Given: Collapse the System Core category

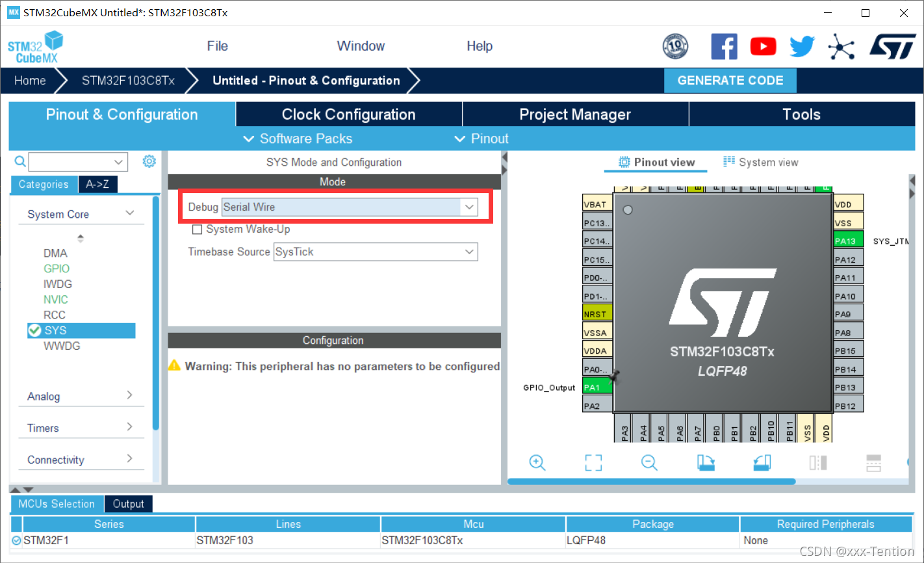Looking at the screenshot, I should point(130,213).
